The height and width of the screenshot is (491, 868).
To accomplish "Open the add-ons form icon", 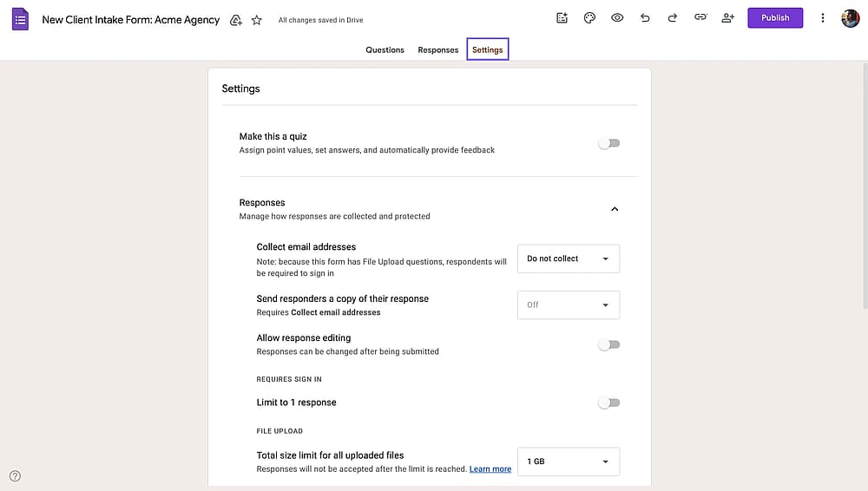I will [562, 17].
